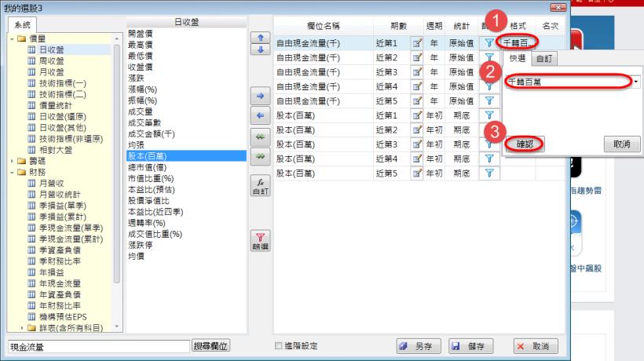Select 收盤價 in the field list
The height and width of the screenshot is (361, 644).
coord(140,67)
